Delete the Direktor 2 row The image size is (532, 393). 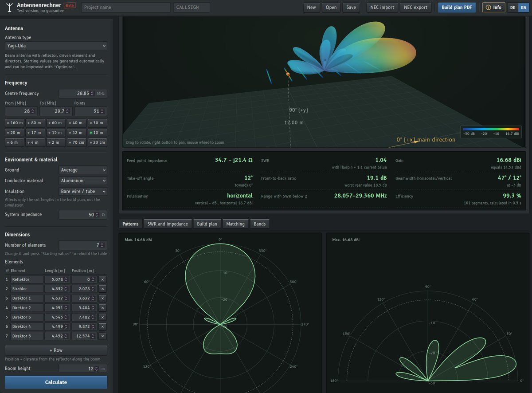coord(102,308)
